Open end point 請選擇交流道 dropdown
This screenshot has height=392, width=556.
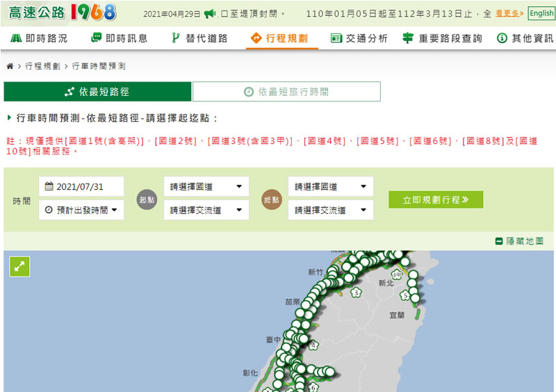pyautogui.click(x=330, y=210)
